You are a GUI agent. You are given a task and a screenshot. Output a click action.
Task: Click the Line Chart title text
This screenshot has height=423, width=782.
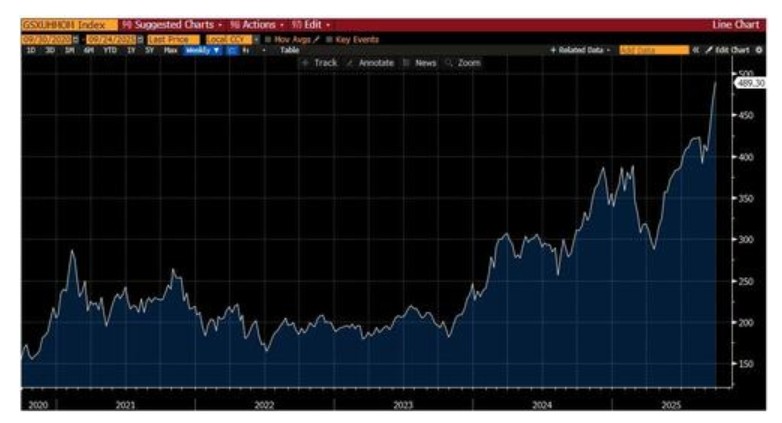pos(736,24)
